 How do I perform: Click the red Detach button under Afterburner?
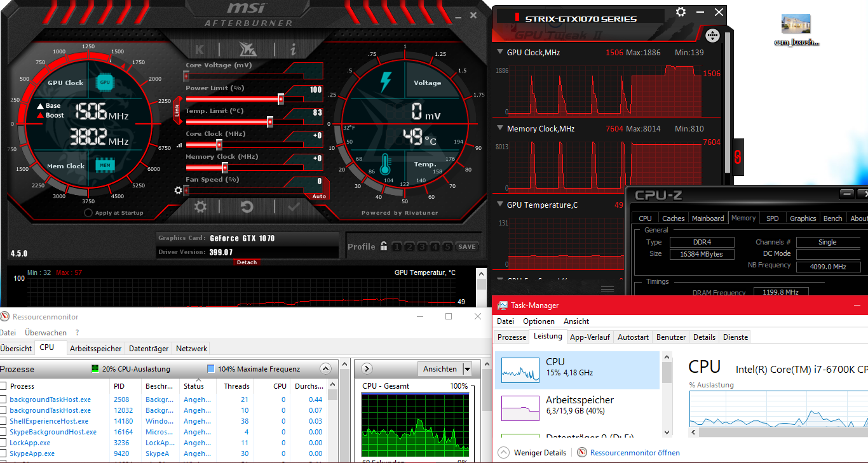click(247, 262)
